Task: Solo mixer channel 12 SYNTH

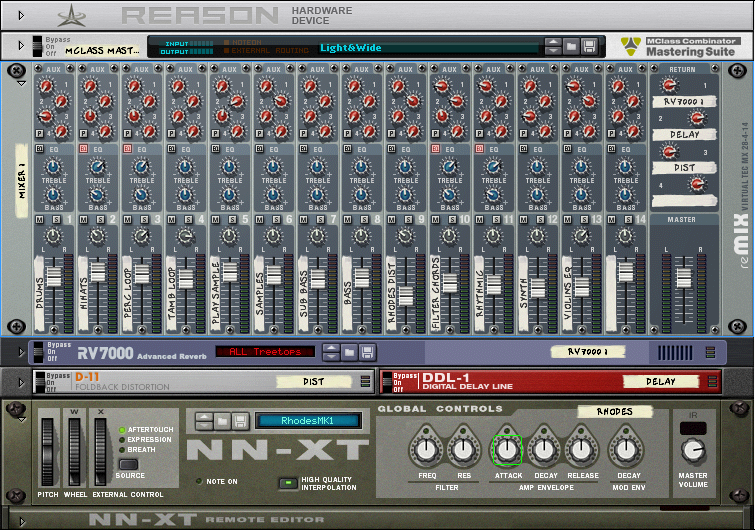Action: click(540, 220)
